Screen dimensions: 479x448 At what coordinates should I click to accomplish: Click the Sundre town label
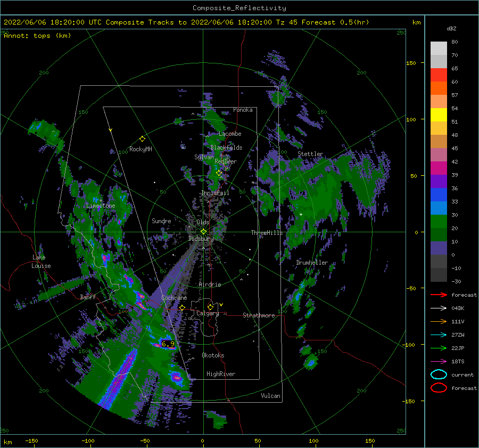(161, 221)
